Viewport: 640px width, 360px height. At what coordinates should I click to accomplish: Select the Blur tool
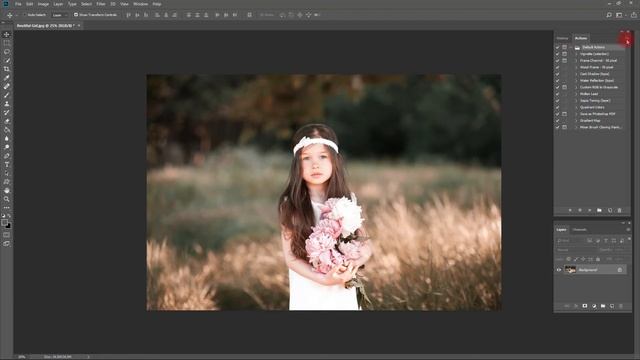pos(7,138)
